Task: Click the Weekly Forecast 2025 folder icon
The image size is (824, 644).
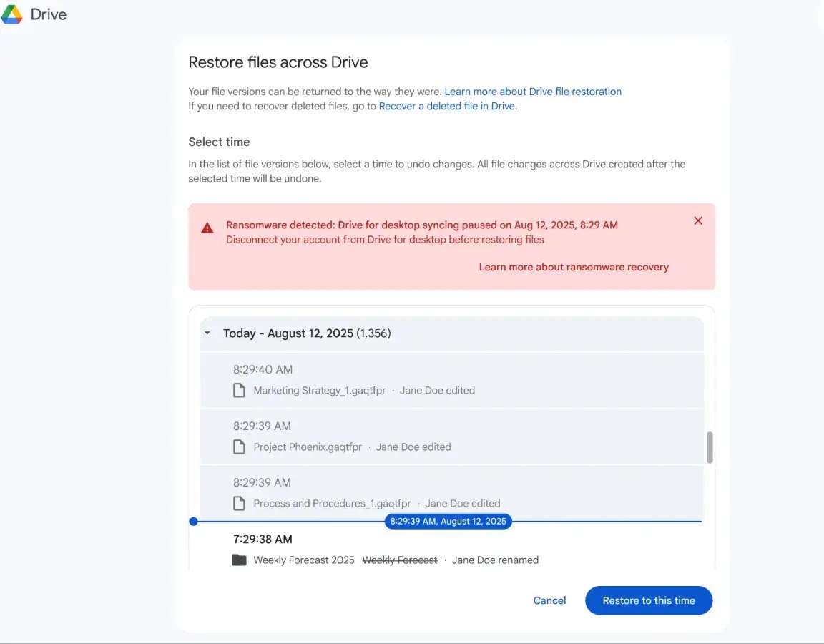Action: pos(239,560)
